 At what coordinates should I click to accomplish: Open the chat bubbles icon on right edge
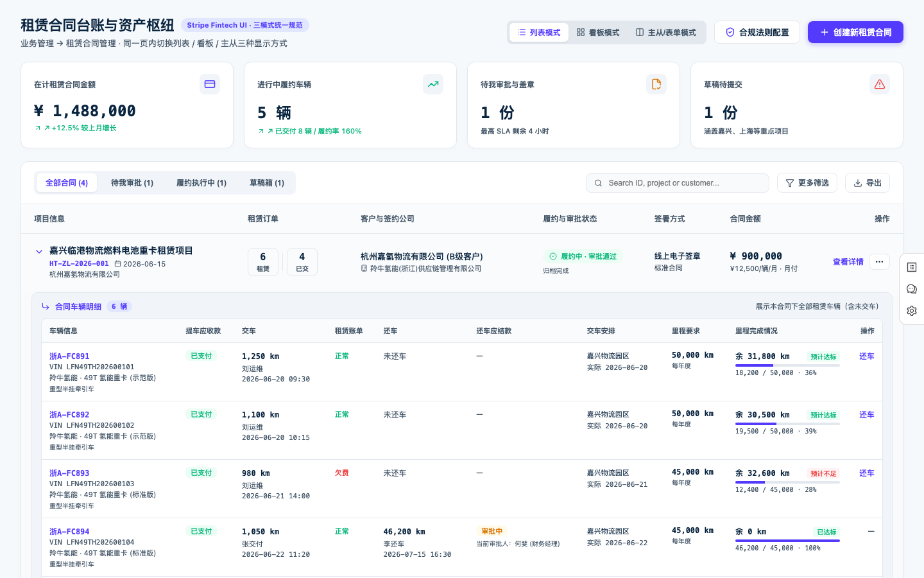point(912,289)
